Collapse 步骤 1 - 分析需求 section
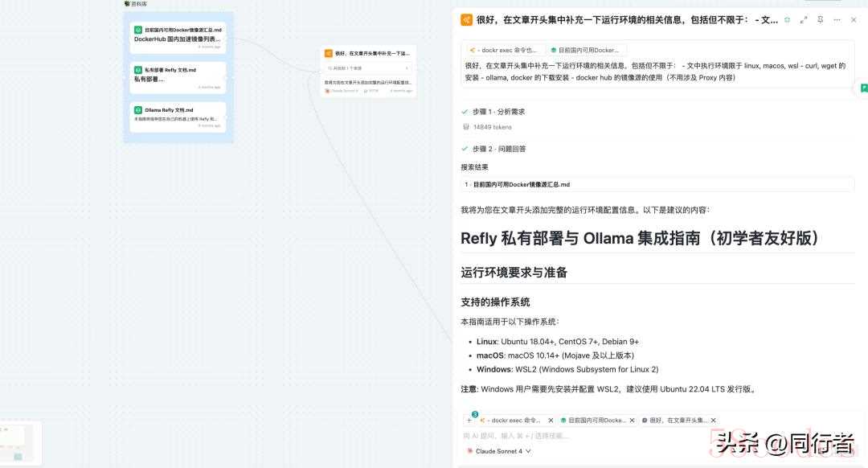Image resolution: width=868 pixels, height=468 pixels. point(498,112)
